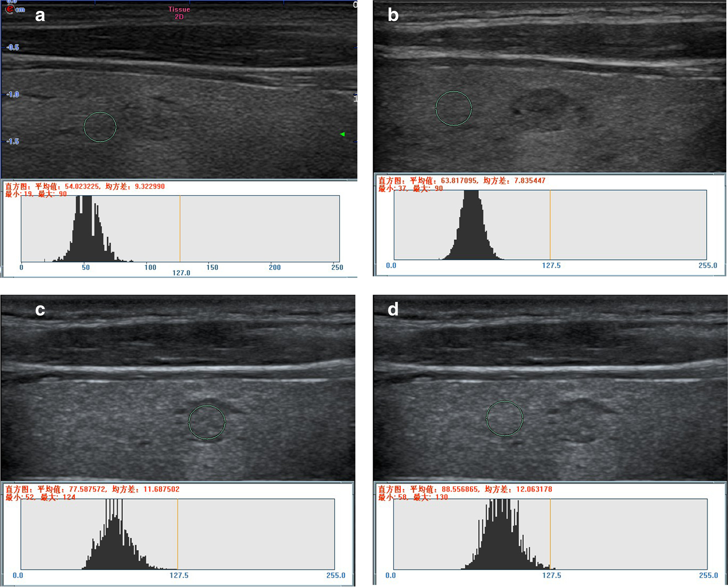Click the green ROI circle in panel b
The image size is (728, 587).
coord(454,108)
